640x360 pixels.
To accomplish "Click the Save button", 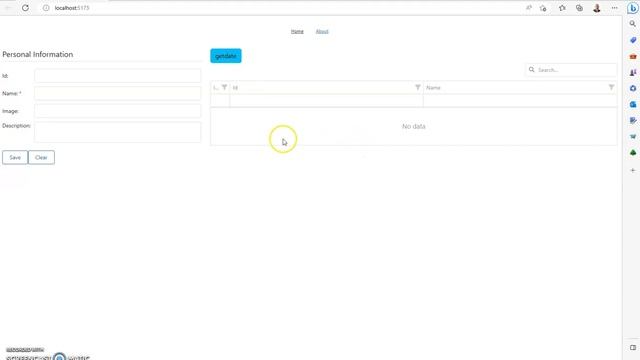I will 15,158.
